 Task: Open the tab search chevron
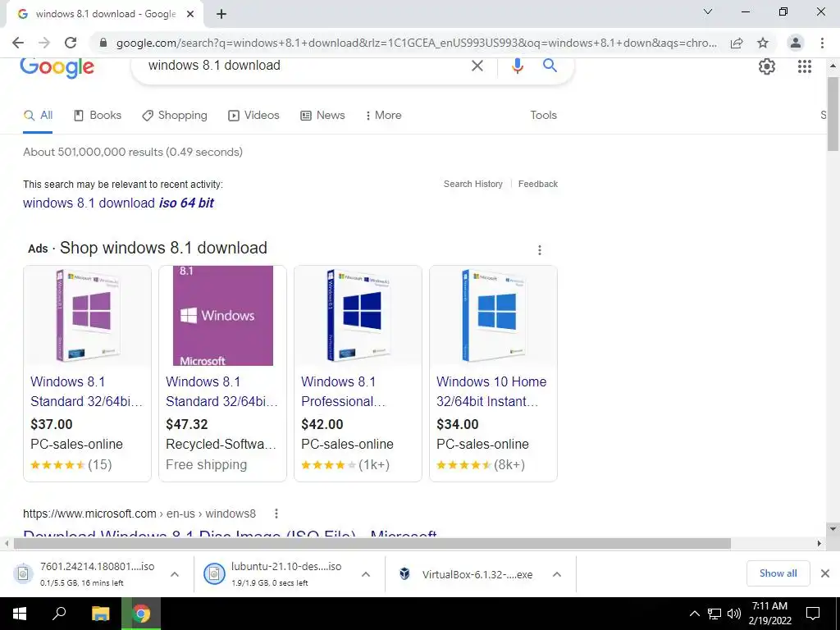point(708,11)
